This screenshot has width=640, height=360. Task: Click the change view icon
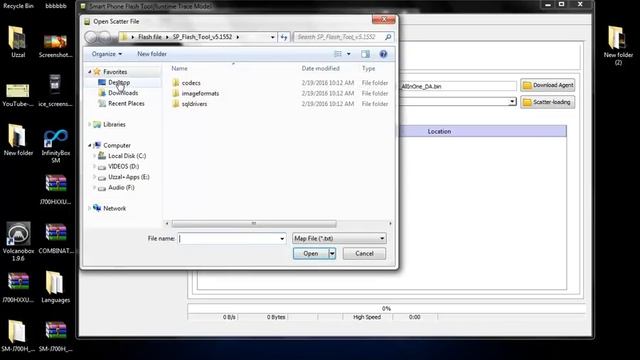click(338, 54)
